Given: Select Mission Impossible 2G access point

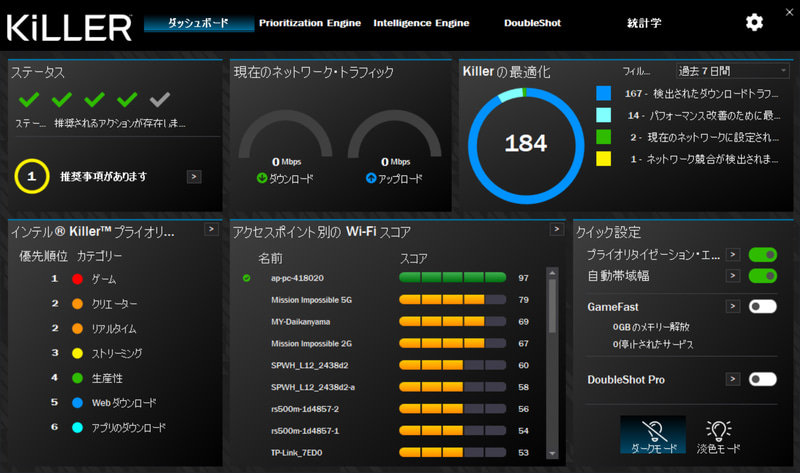Looking at the screenshot, I should coord(311,344).
